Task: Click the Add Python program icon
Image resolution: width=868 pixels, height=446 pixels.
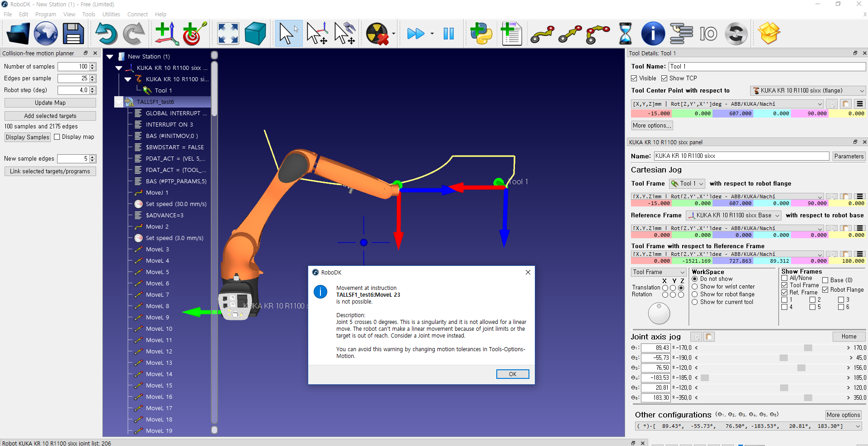Action: (x=481, y=34)
